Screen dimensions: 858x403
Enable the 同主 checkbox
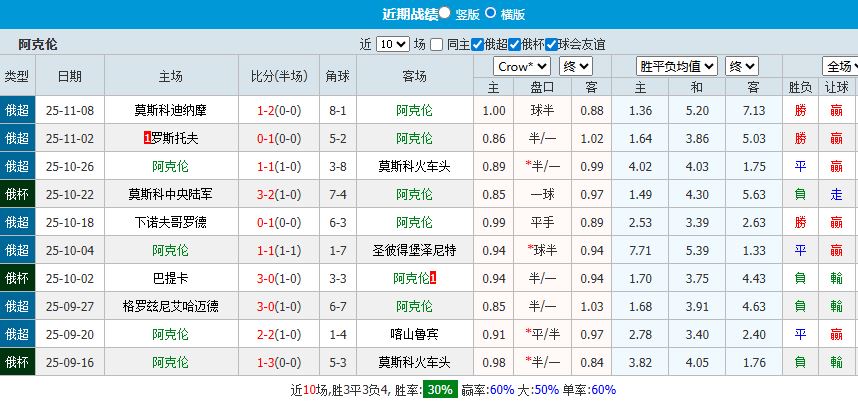click(x=435, y=44)
